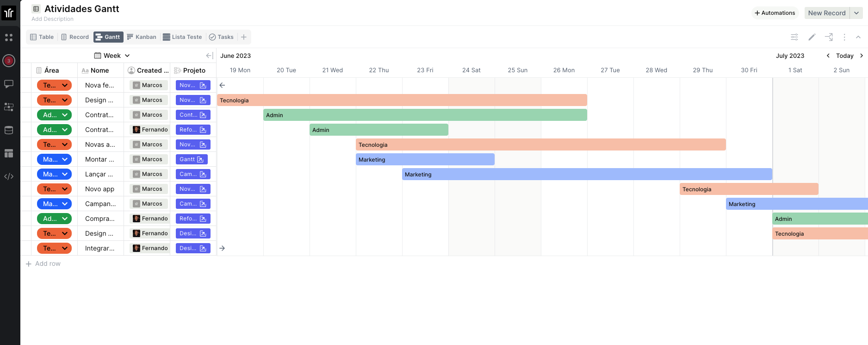Go to previous timeline period
The width and height of the screenshot is (868, 345).
(828, 56)
